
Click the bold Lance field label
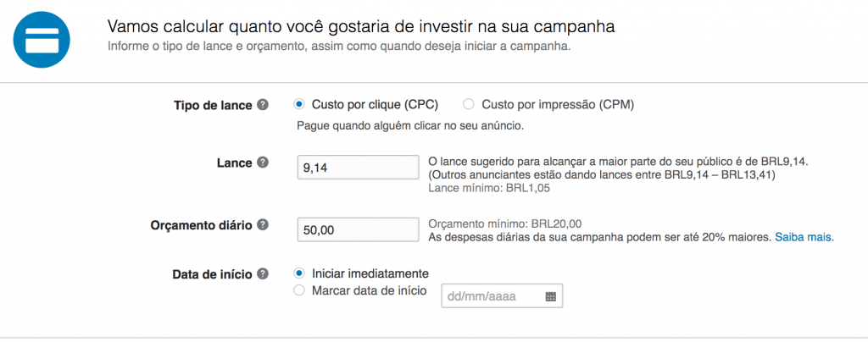(x=234, y=163)
